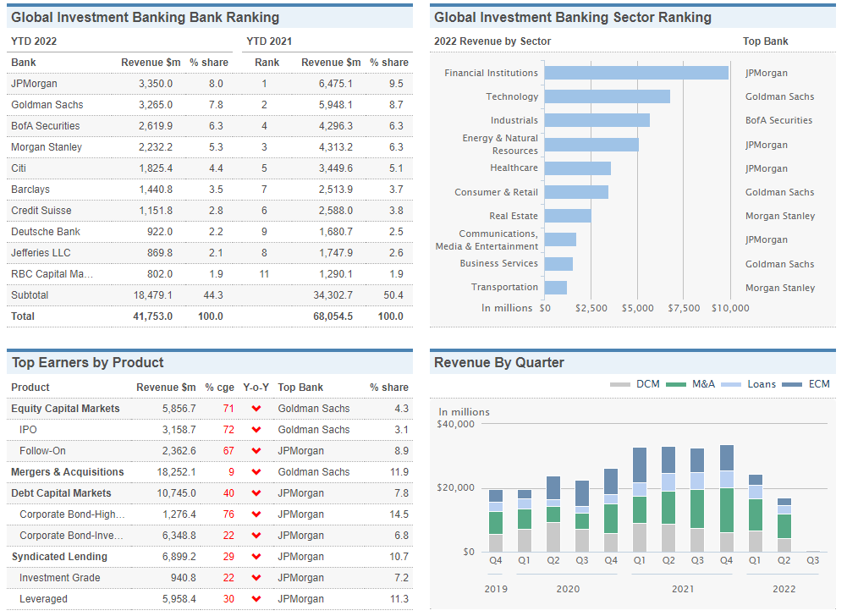Click the red arrow in Debt Capital Markets row

point(256,492)
